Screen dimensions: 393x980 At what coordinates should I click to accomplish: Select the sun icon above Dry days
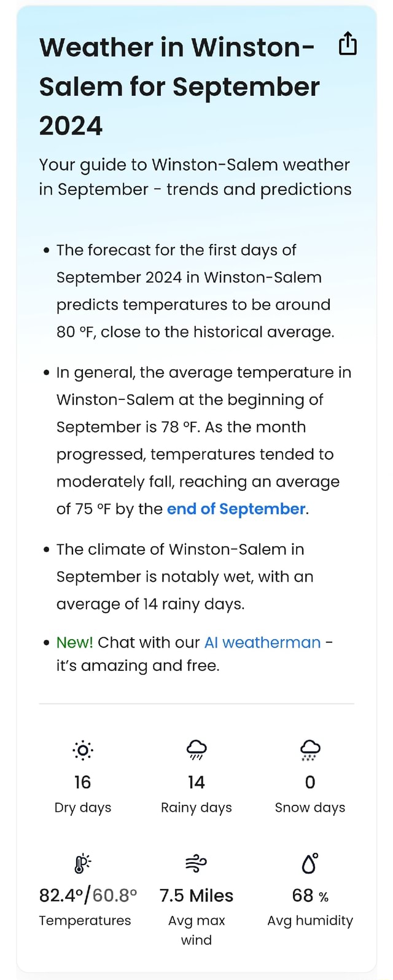point(83,750)
